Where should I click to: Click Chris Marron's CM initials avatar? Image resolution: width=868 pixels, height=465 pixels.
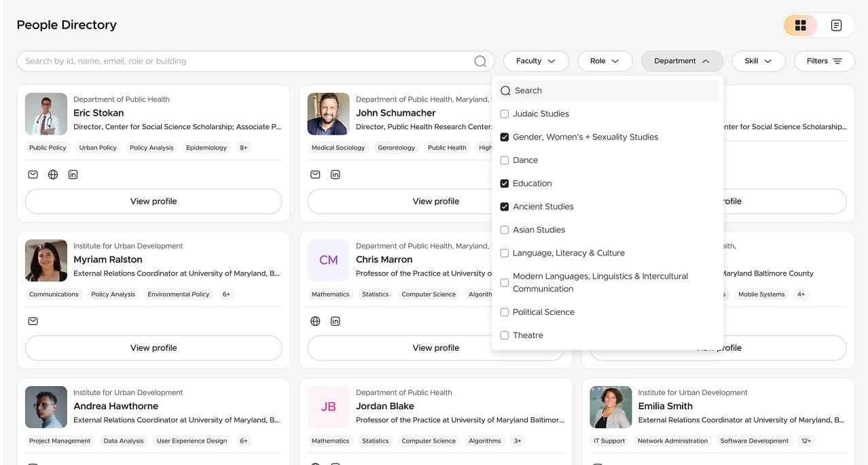point(329,260)
